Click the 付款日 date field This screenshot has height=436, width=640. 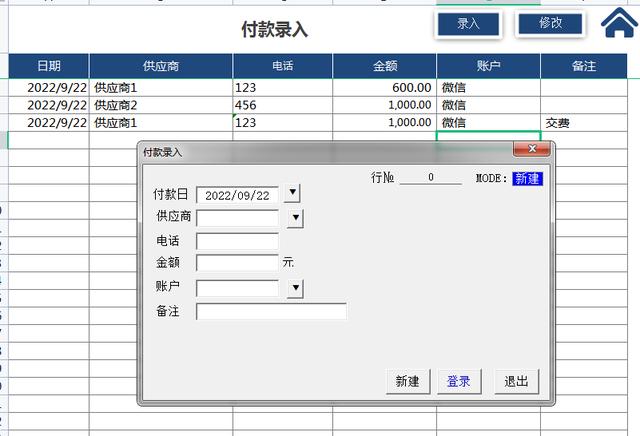238,195
